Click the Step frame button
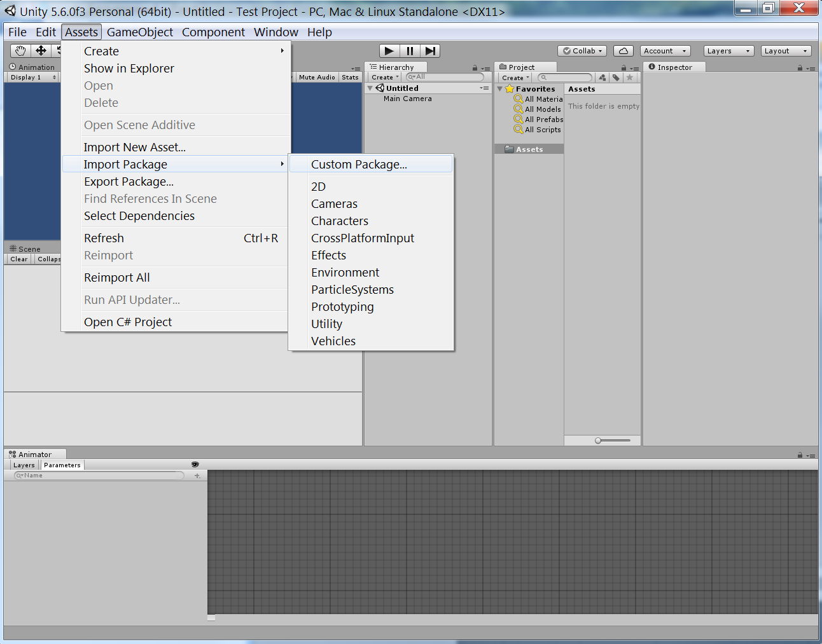The width and height of the screenshot is (822, 644). pos(430,51)
